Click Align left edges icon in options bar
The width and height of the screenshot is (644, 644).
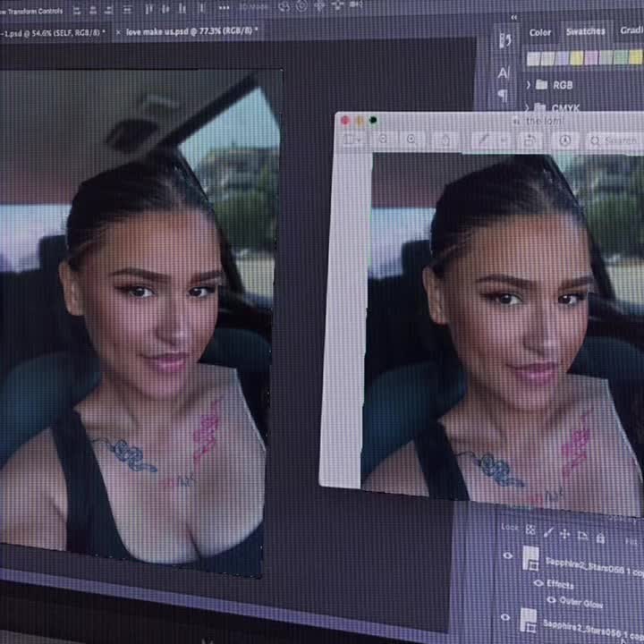coord(77,11)
